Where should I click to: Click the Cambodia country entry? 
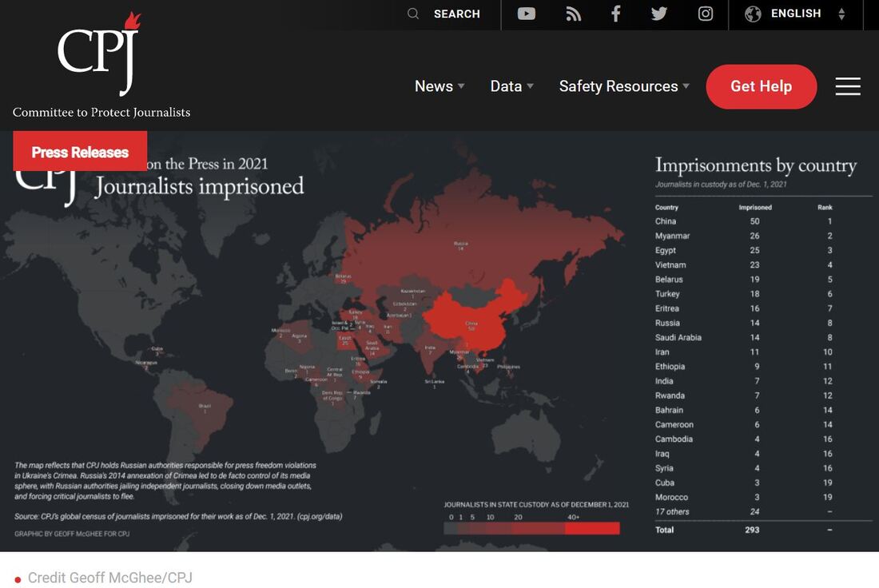click(x=674, y=439)
